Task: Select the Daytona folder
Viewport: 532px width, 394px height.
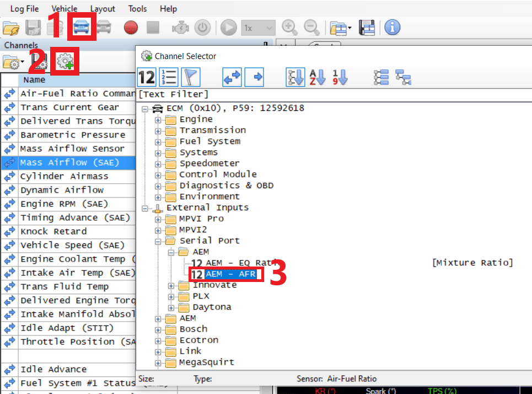Action: (x=212, y=307)
